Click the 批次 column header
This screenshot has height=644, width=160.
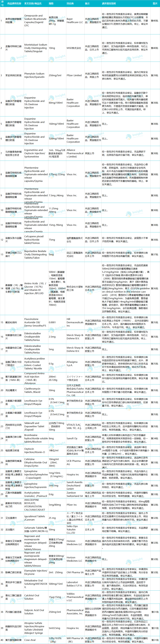click(155, 4)
